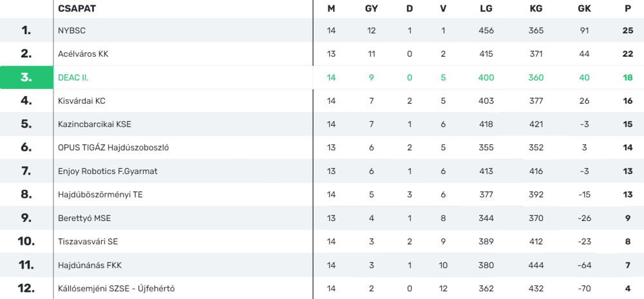Click the Acélváros KK team name

(x=83, y=54)
